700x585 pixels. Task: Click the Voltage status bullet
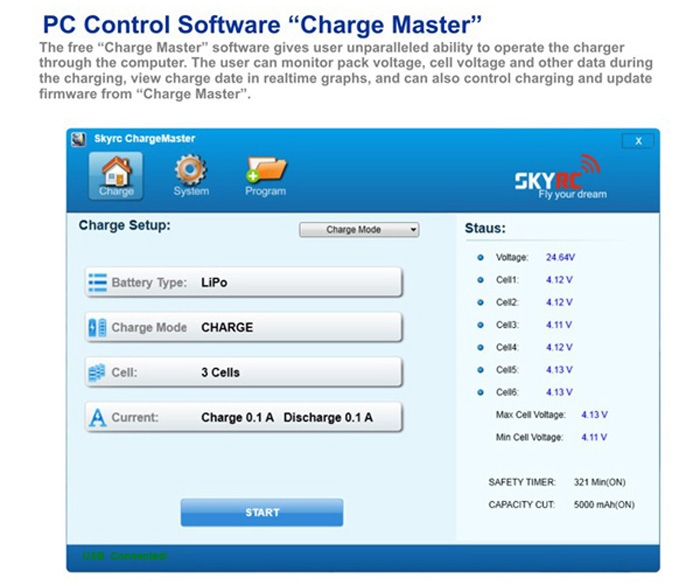coord(480,258)
